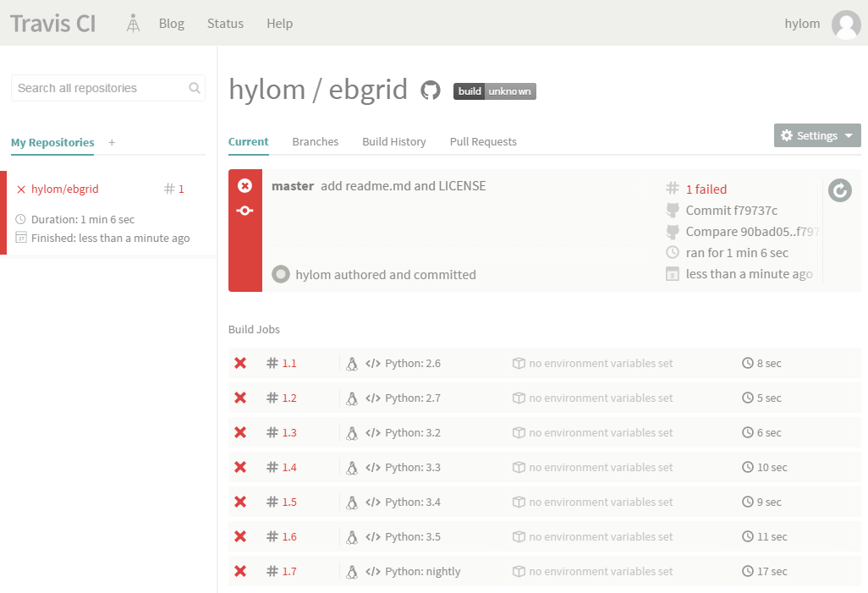Switch to the Build History tab
The width and height of the screenshot is (868, 593).
(x=394, y=142)
